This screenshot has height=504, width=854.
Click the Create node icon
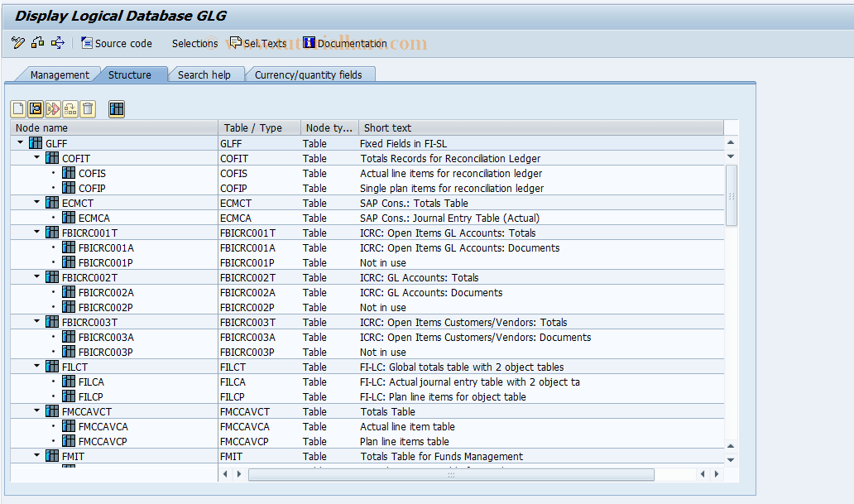(x=17, y=108)
